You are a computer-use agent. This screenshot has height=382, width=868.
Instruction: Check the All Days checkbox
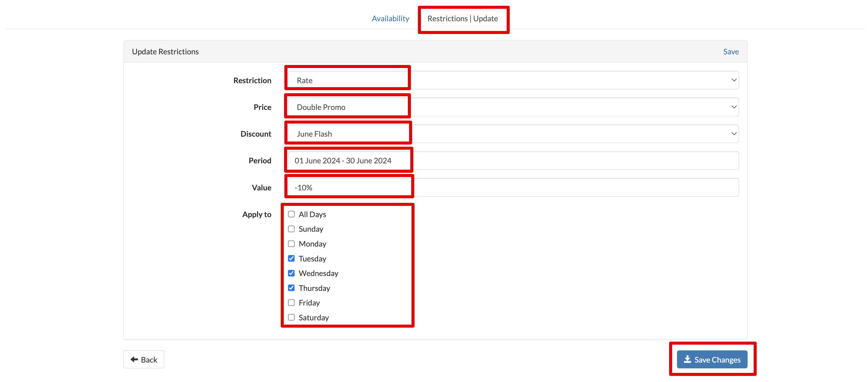click(x=291, y=214)
